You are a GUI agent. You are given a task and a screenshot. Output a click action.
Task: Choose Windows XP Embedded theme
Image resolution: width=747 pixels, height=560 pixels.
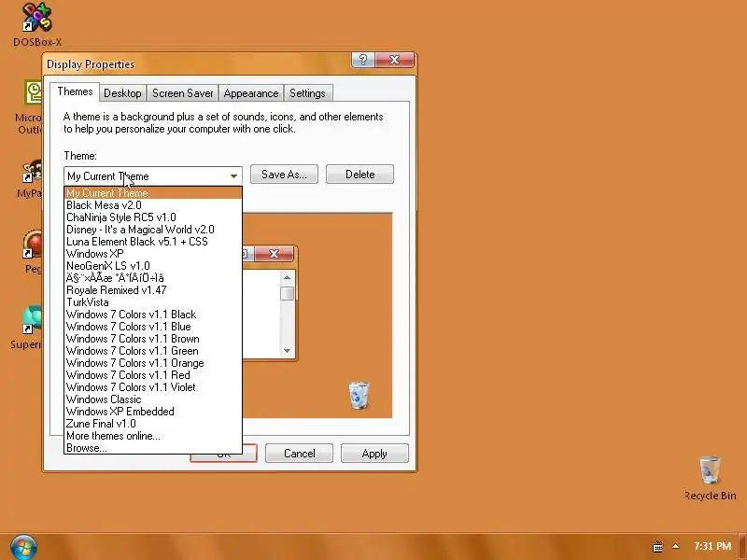tap(153, 412)
